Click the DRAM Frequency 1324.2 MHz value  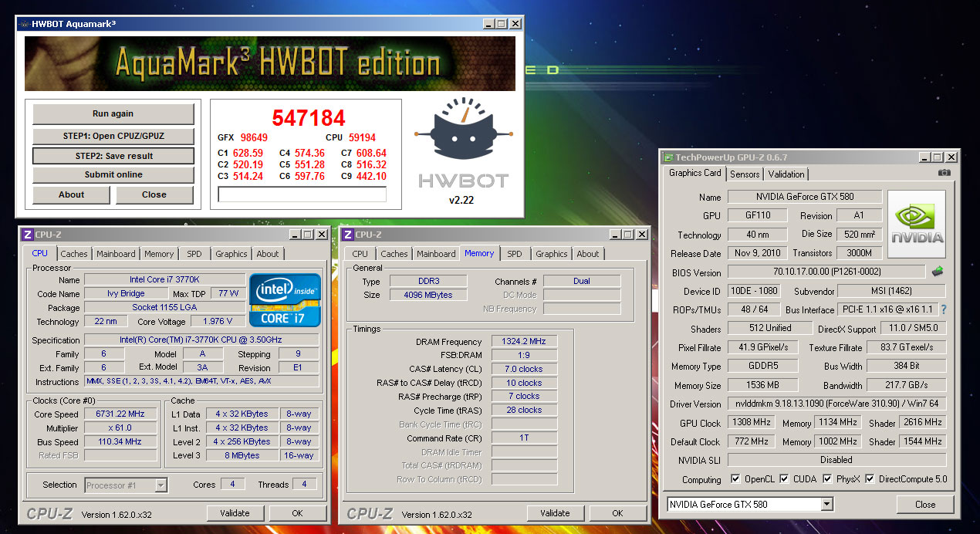pyautogui.click(x=524, y=342)
